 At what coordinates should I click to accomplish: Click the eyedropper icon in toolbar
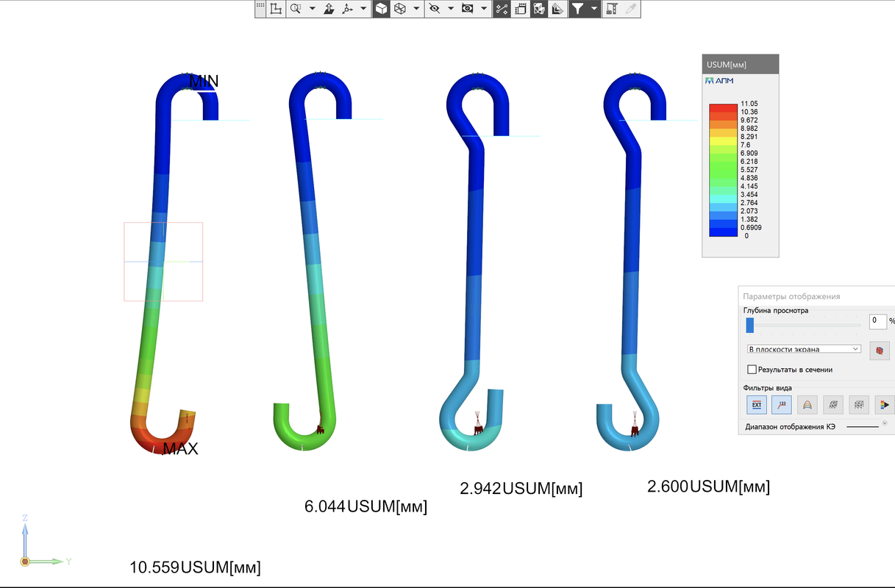click(x=630, y=9)
